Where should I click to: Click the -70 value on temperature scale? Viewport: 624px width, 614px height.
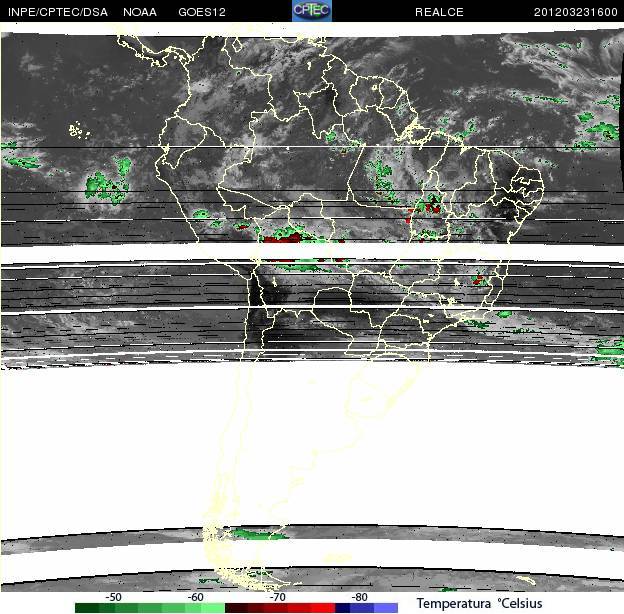277,597
